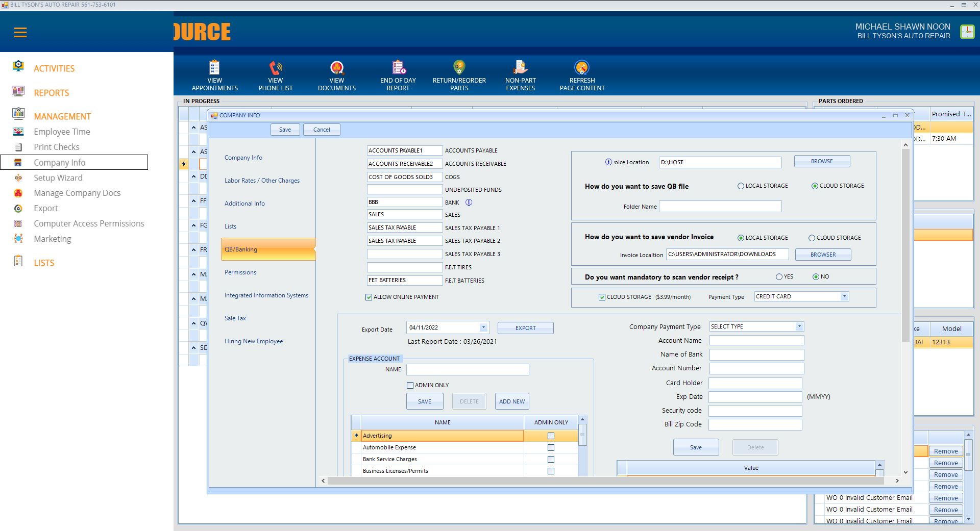Select YES for mandatory vendor receipt scan
Screen dimensions: 980x531
(779, 277)
